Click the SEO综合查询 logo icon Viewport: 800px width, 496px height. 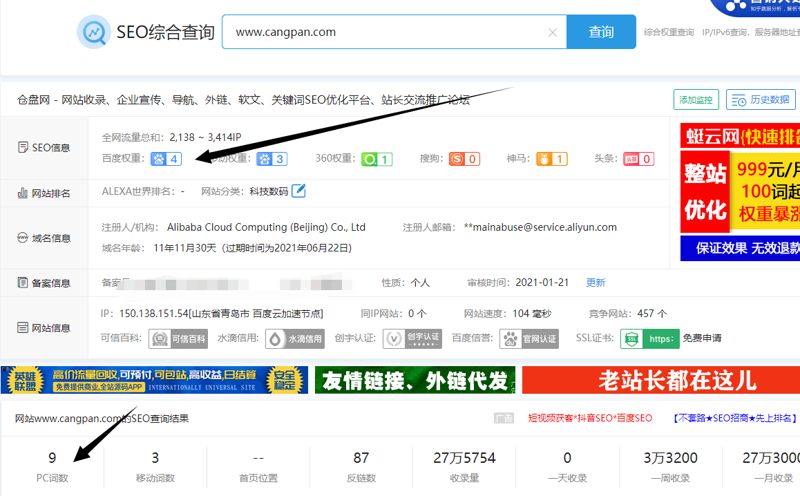[x=93, y=32]
